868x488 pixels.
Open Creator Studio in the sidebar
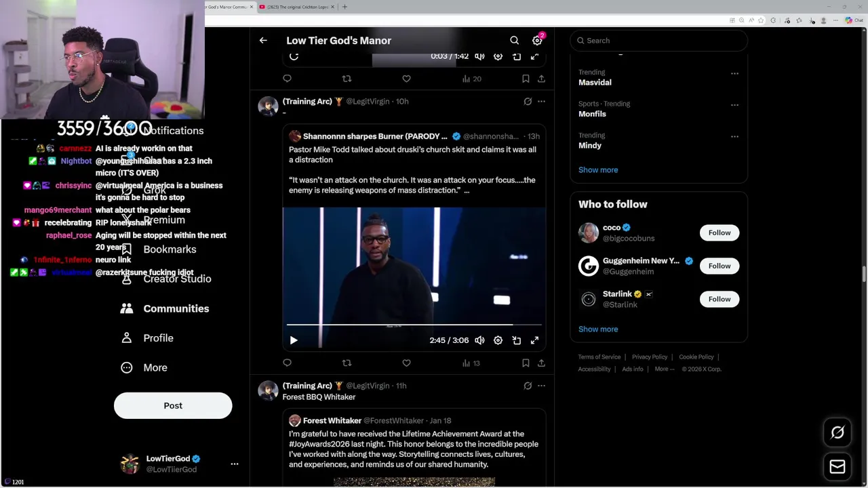[177, 279]
